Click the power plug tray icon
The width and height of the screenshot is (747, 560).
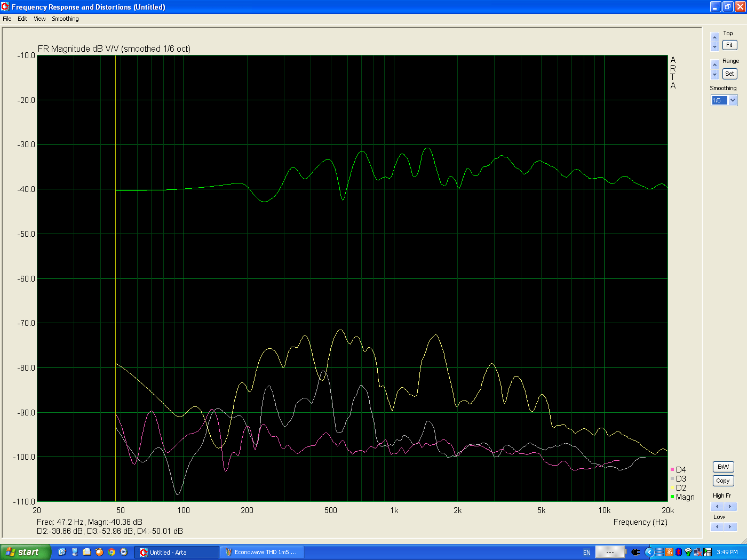(635, 552)
